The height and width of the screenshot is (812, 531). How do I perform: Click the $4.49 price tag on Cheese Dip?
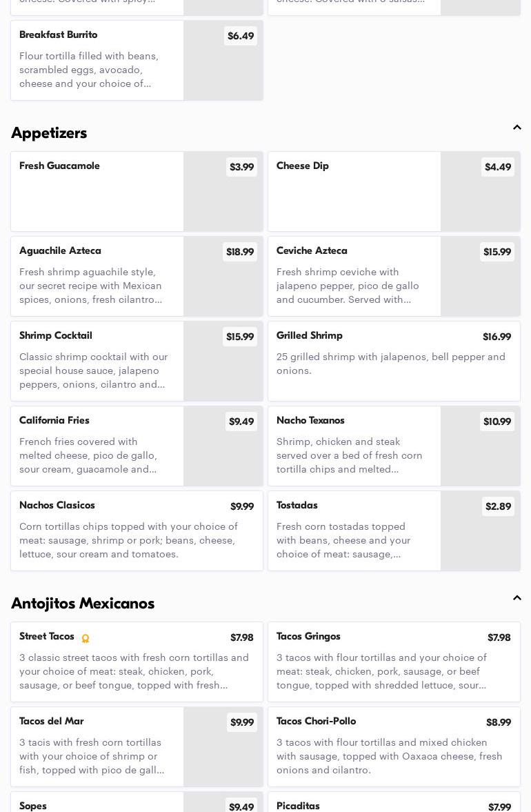tap(497, 167)
